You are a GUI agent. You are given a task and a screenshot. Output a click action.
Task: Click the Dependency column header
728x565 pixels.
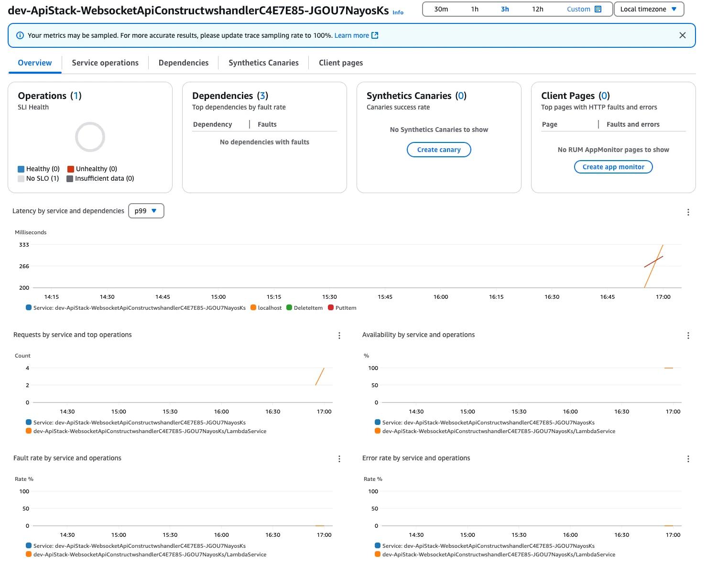pyautogui.click(x=212, y=124)
